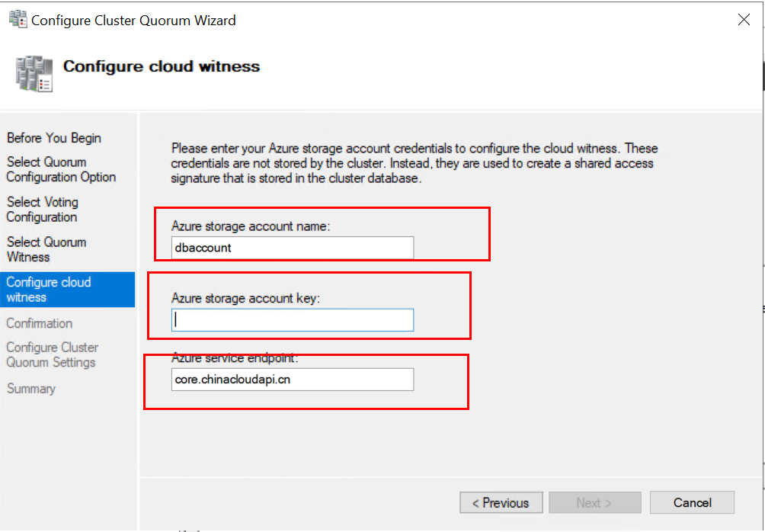
Task: Click the Next button
Action: tap(594, 503)
